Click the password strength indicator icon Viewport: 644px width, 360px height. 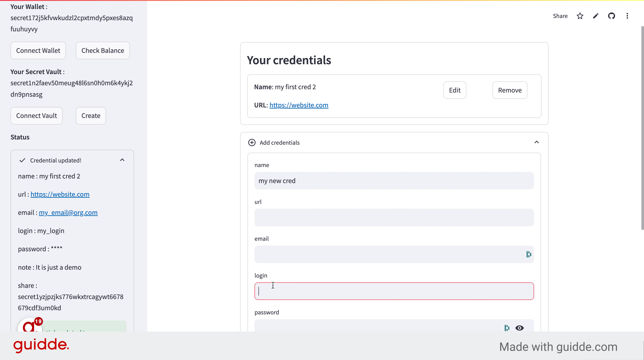tap(507, 328)
